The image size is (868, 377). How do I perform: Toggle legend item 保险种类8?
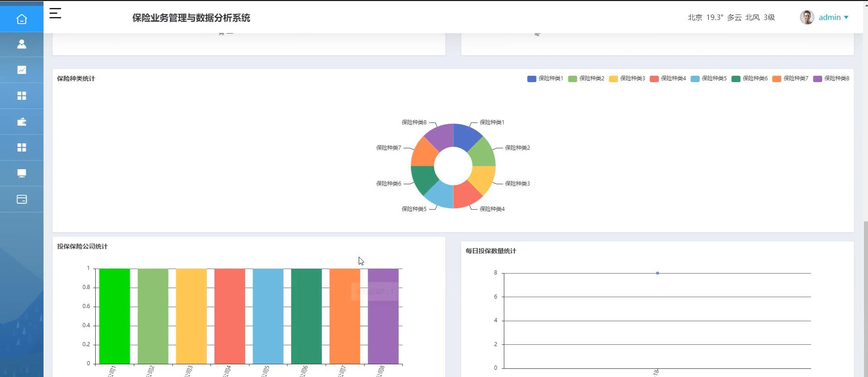point(831,78)
